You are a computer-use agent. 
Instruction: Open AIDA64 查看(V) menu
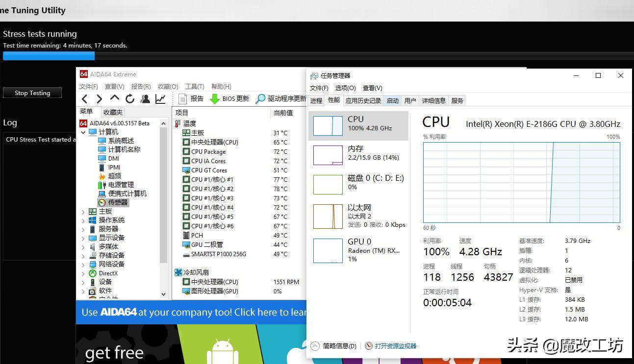coord(114,87)
